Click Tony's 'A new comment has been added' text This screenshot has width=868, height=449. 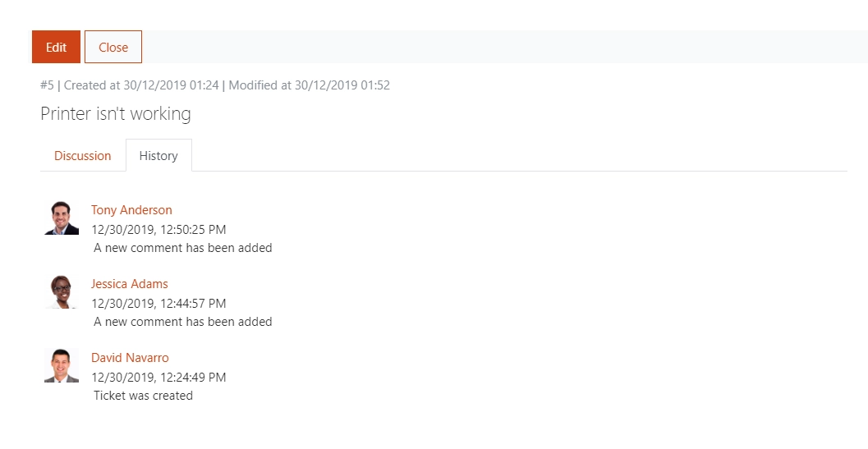coord(182,247)
